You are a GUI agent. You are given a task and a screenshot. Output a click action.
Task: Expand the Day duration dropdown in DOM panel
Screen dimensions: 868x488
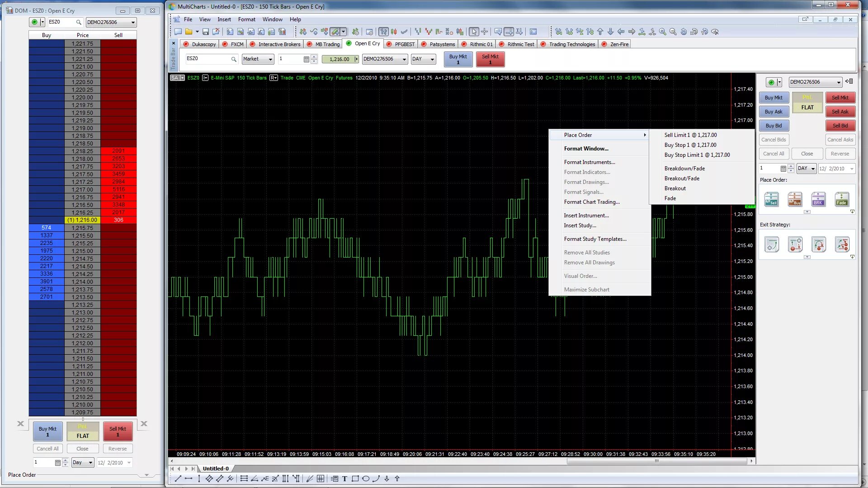click(x=82, y=462)
